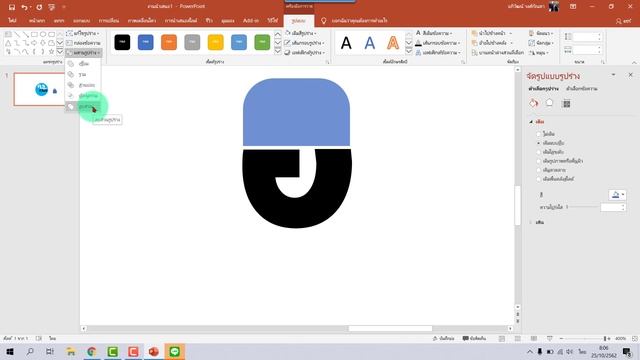Apply orange outlined WordArt style A
Image resolution: width=640 pixels, height=360 pixels.
(x=393, y=42)
